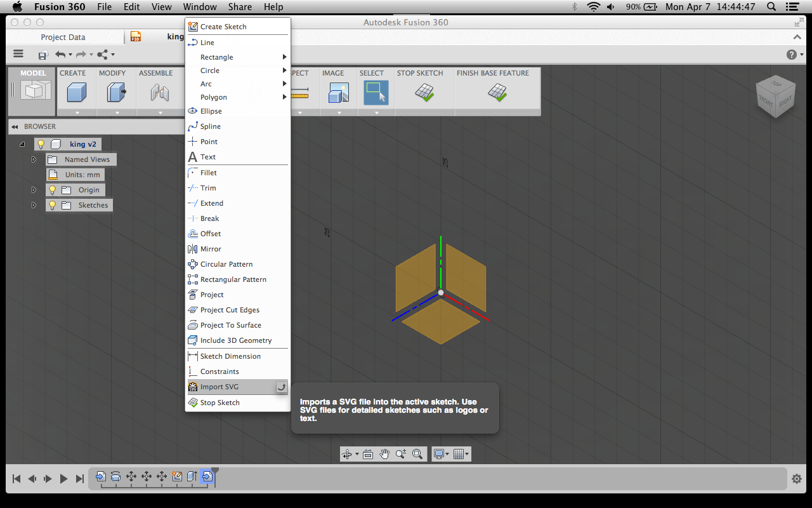Undo the last action
This screenshot has width=812, height=508.
coord(60,55)
